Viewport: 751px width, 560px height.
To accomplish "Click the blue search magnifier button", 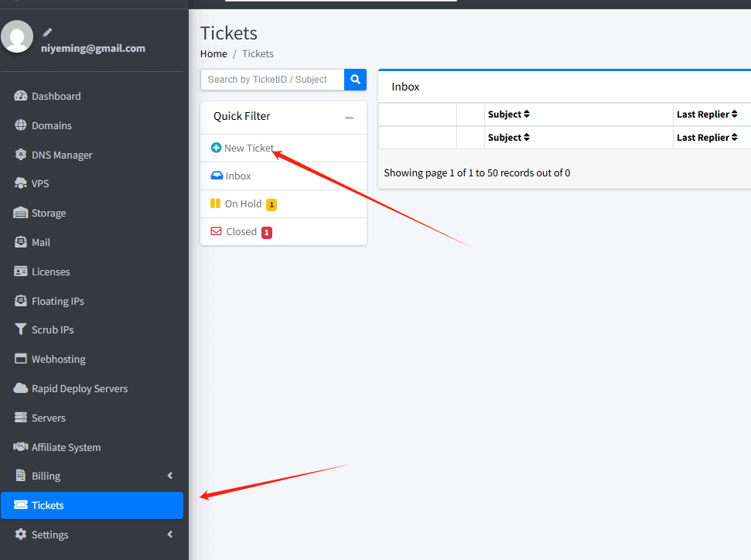I will click(355, 80).
